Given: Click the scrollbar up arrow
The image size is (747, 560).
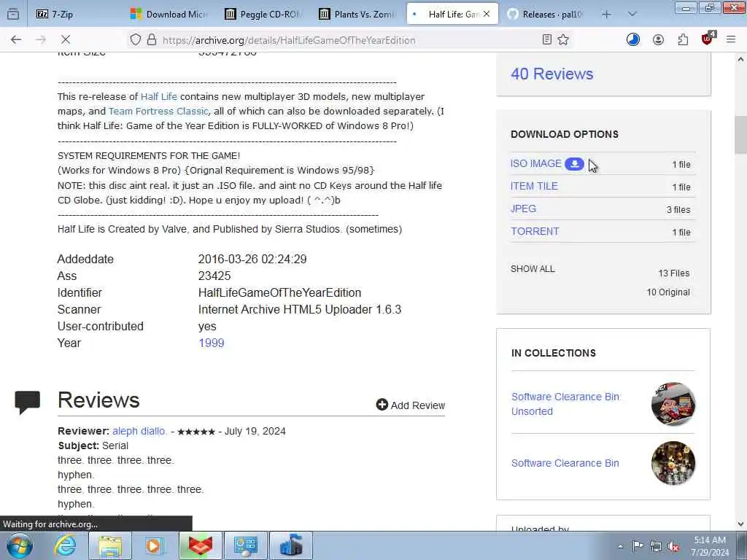Looking at the screenshot, I should [x=740, y=60].
